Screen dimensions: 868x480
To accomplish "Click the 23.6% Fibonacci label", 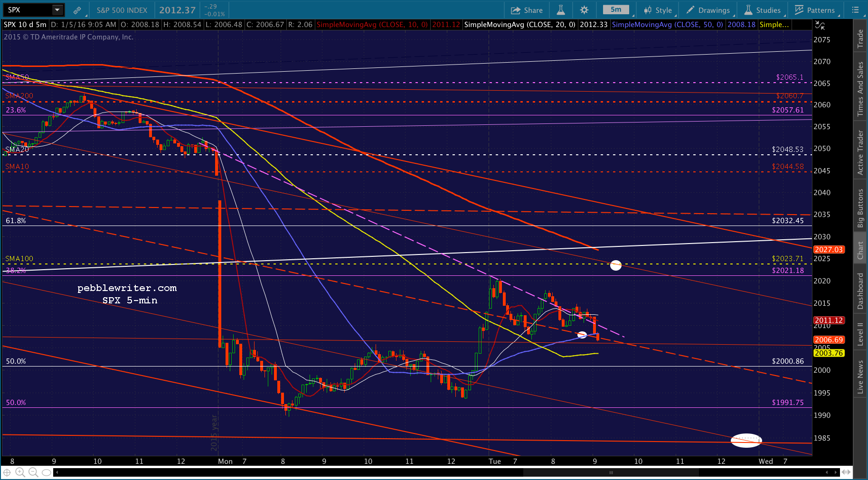I will tap(16, 110).
